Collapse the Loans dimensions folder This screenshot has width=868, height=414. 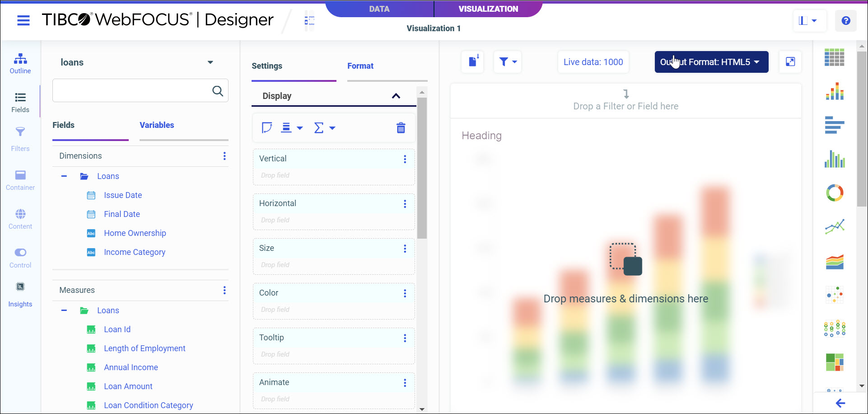coord(64,176)
